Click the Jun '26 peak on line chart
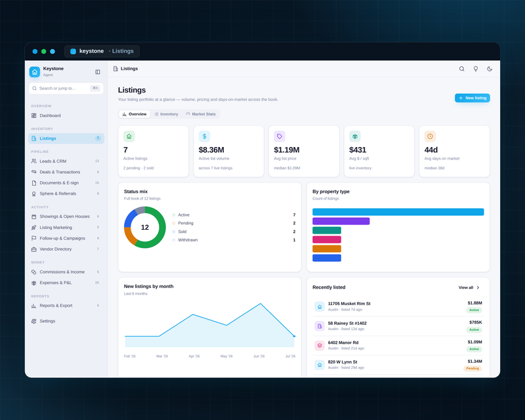Viewport: 525px width, 420px height. point(261,303)
